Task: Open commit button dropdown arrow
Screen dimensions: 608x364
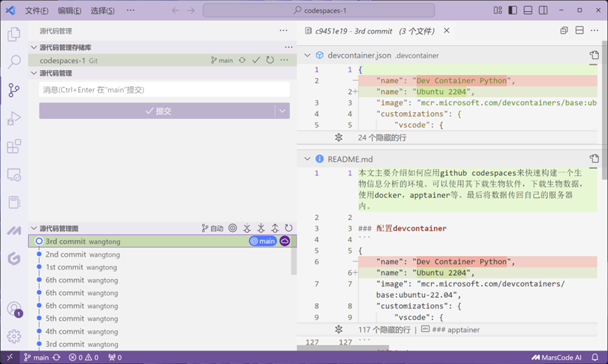Action: pos(282,111)
